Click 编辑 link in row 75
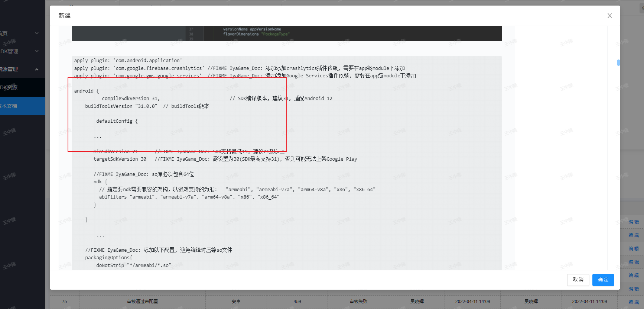The width and height of the screenshot is (644, 309). pyautogui.click(x=634, y=302)
